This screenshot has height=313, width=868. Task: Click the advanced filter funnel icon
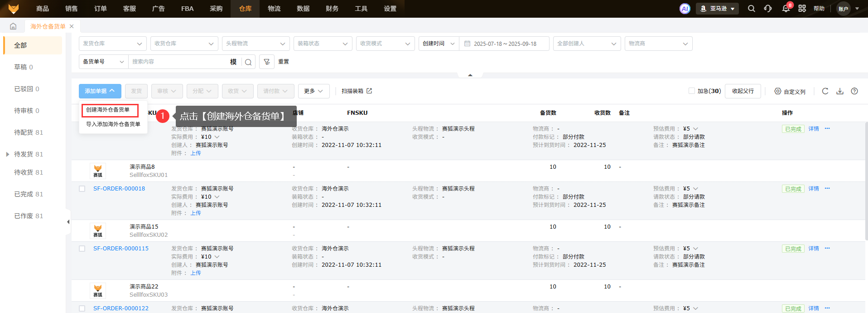pyautogui.click(x=267, y=62)
